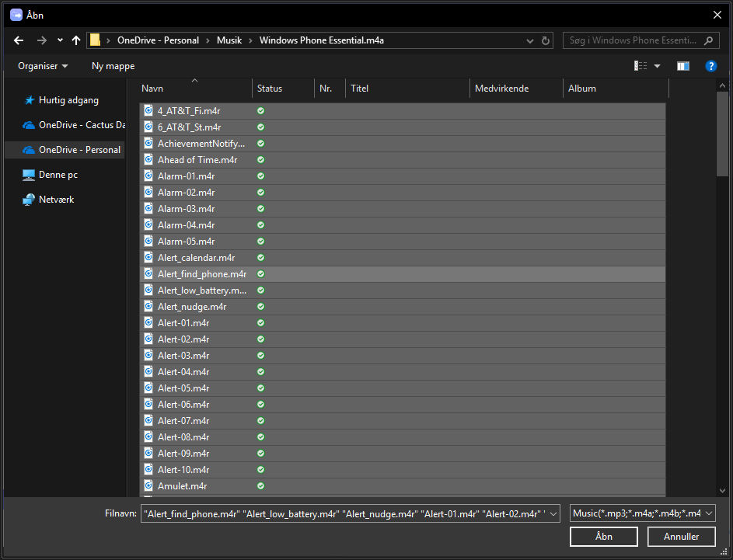Go back with the left arrow button
Viewport: 733px width, 560px height.
pos(19,40)
